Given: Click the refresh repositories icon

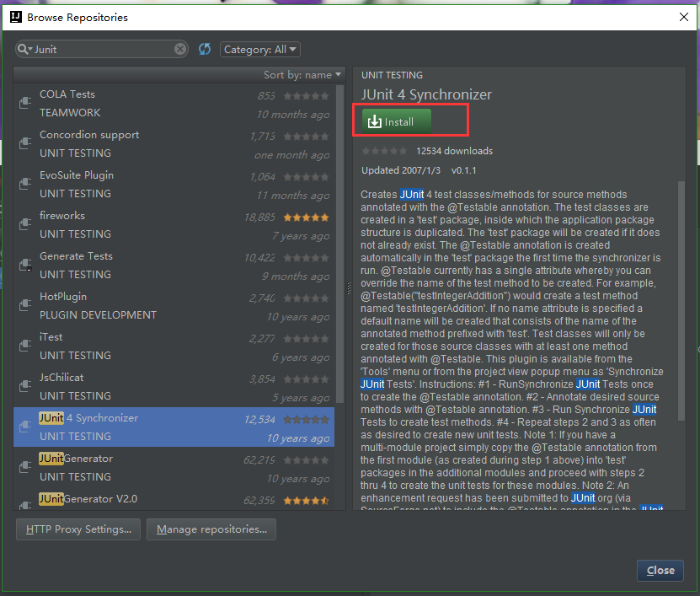Looking at the screenshot, I should click(x=205, y=49).
